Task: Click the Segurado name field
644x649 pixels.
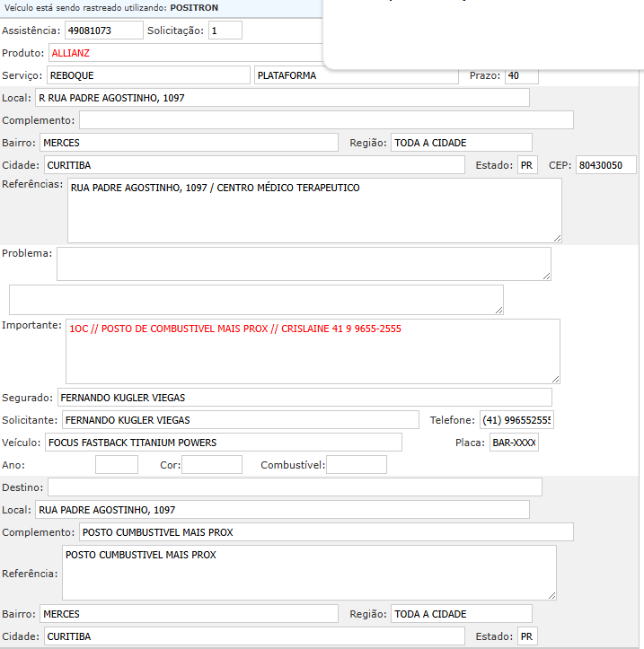Action: pos(304,398)
